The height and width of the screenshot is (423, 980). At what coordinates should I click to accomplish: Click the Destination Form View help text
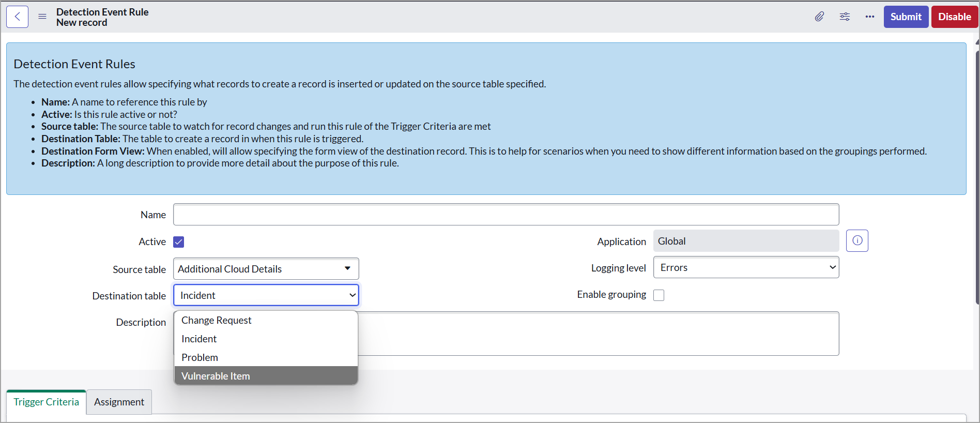coord(484,151)
